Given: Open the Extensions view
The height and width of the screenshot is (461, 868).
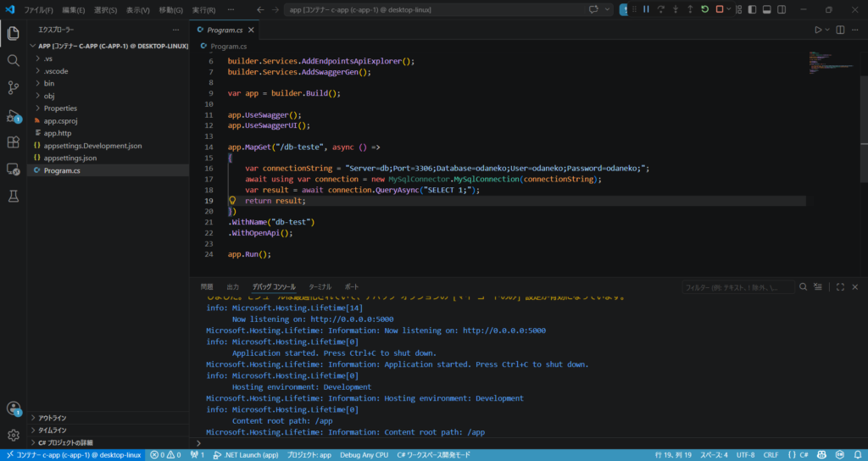Looking at the screenshot, I should pos(14,142).
